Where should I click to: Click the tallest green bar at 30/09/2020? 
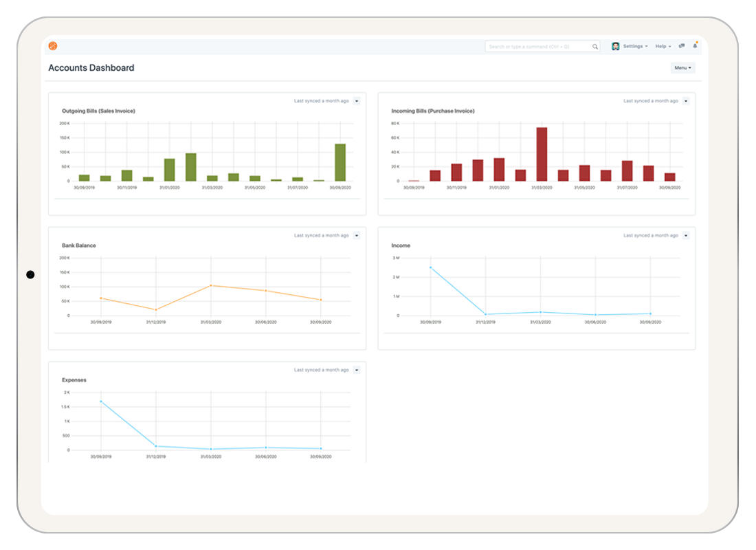coord(340,162)
